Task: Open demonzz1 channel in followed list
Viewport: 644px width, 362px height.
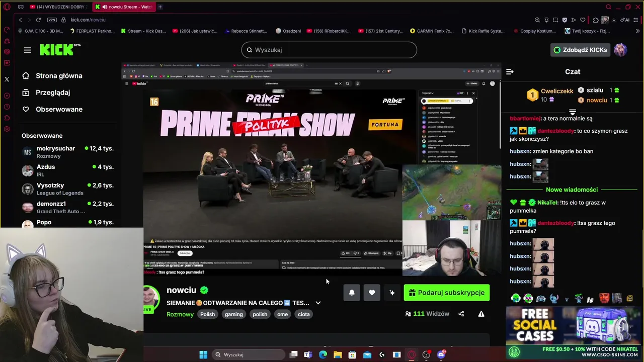Action: pyautogui.click(x=68, y=207)
